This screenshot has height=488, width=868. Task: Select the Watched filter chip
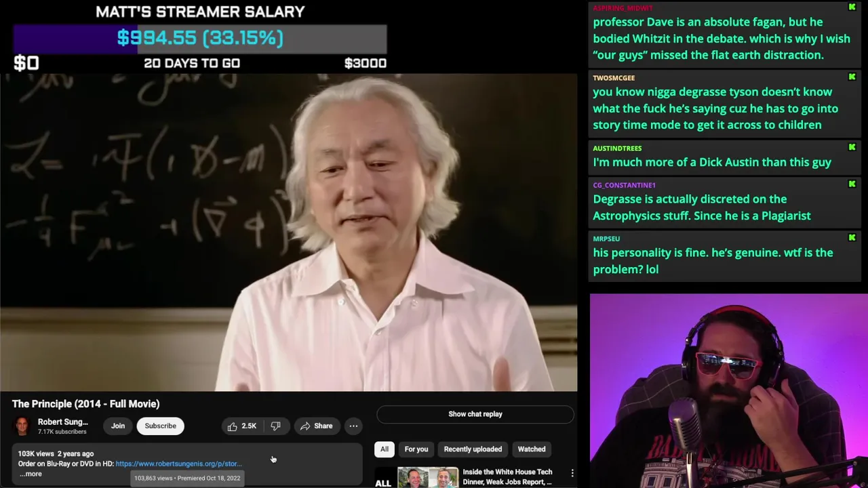point(532,449)
